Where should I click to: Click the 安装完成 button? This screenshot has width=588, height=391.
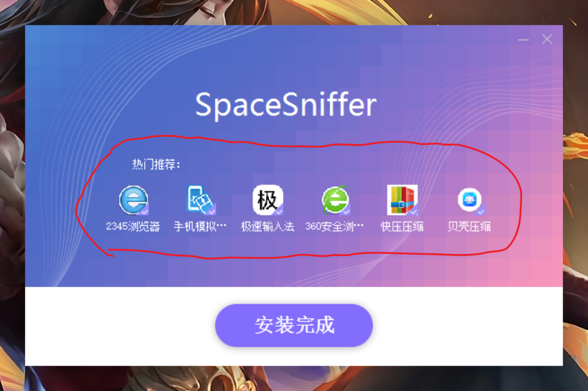pos(293,325)
